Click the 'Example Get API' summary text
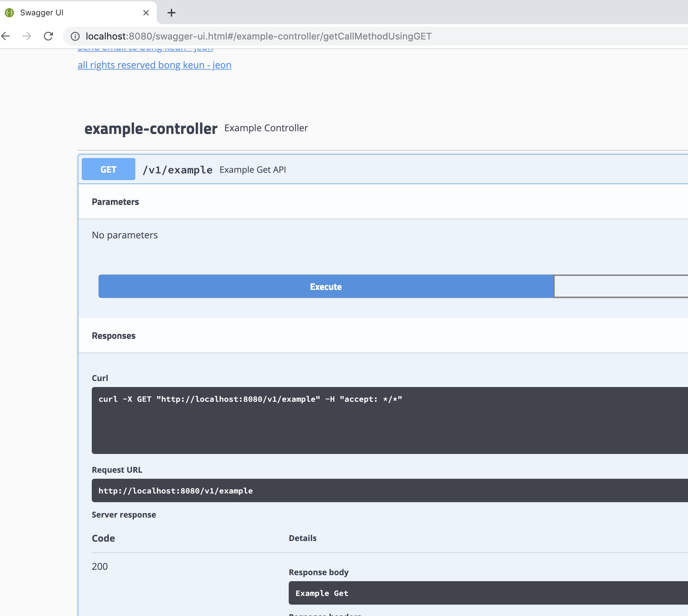688x616 pixels. click(253, 170)
